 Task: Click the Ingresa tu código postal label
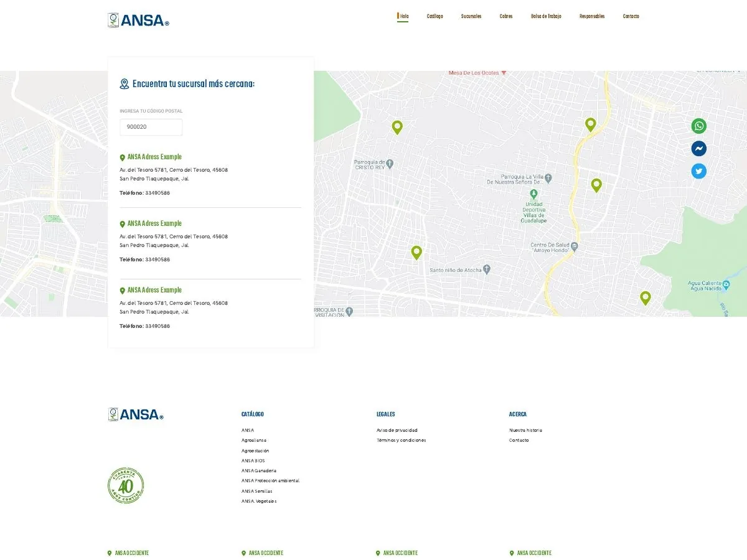click(151, 111)
